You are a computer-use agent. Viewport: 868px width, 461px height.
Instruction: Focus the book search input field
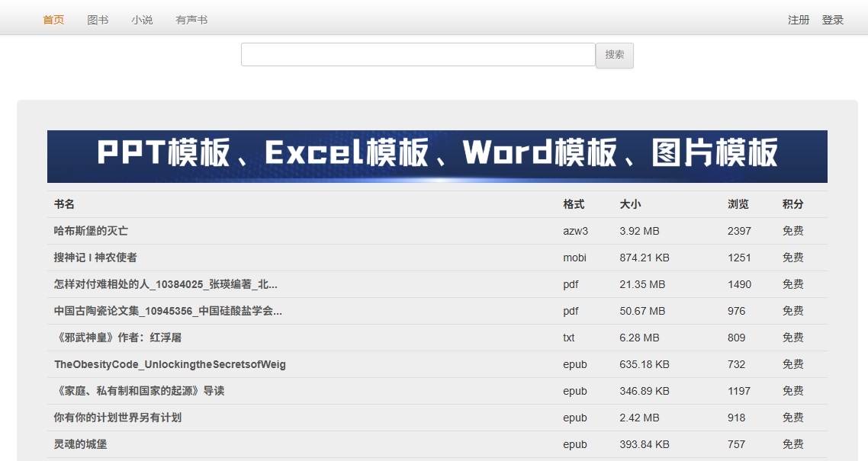418,55
